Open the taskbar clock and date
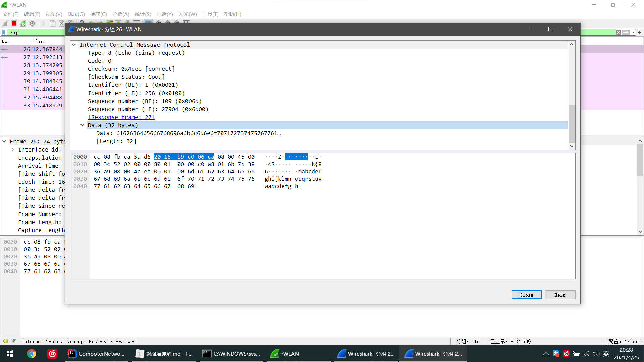 coord(626,354)
